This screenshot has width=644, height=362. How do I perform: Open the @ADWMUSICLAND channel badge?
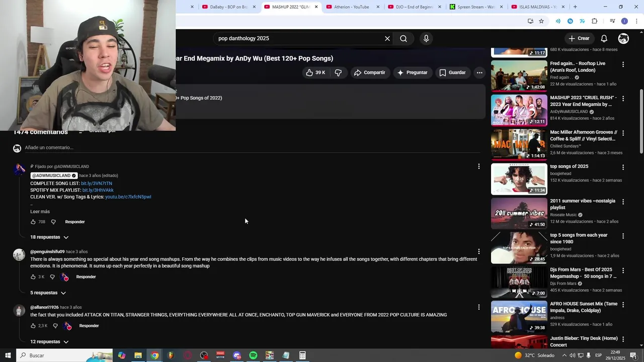tap(54, 175)
